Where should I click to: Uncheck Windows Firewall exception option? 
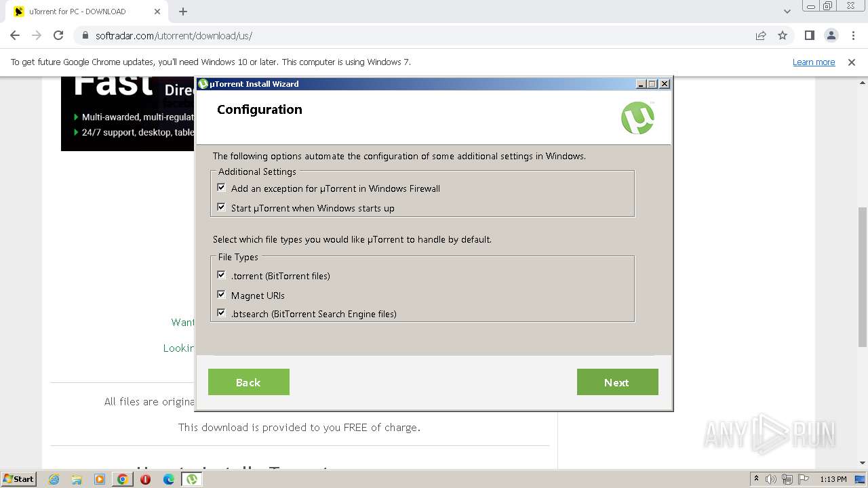tap(221, 188)
